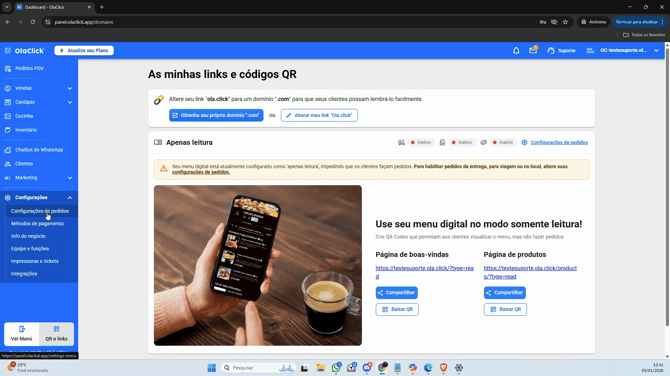Open Configurações de pedidos link in header
Image resolution: width=670 pixels, height=376 pixels.
pos(559,142)
